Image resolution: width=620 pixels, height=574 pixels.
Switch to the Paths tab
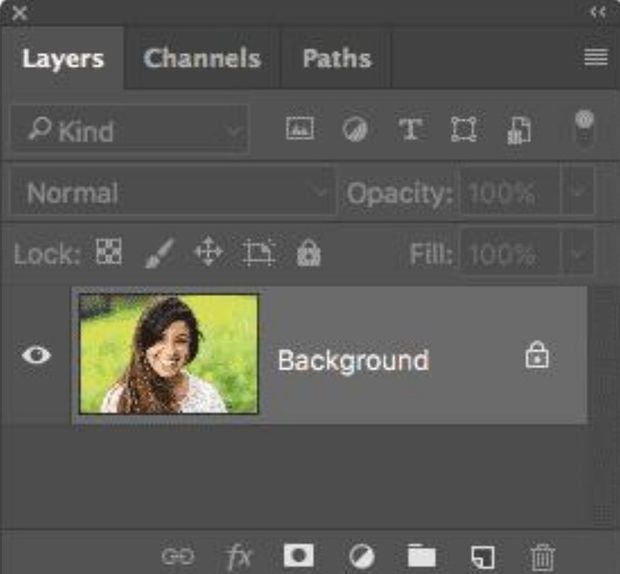(336, 58)
